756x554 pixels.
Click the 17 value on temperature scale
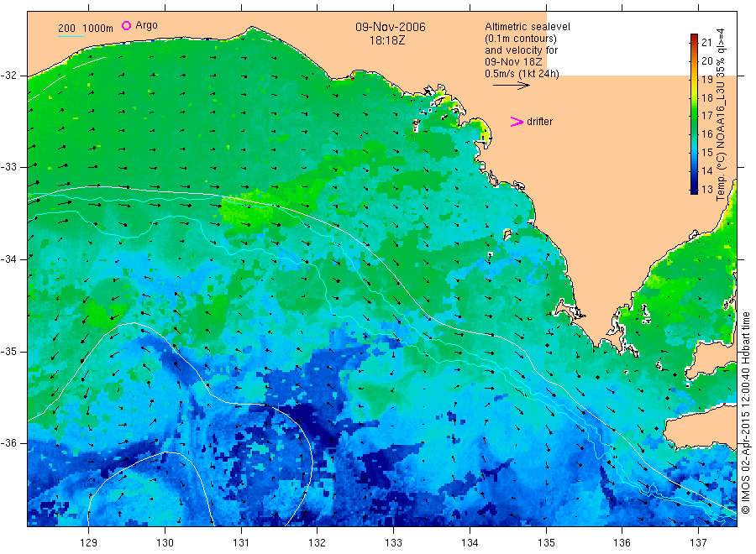click(x=706, y=116)
